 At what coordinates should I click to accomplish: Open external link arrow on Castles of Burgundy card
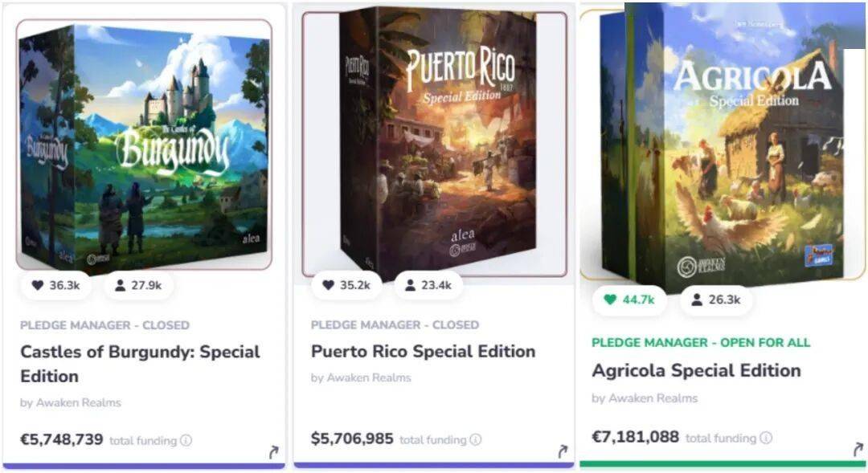point(274,453)
